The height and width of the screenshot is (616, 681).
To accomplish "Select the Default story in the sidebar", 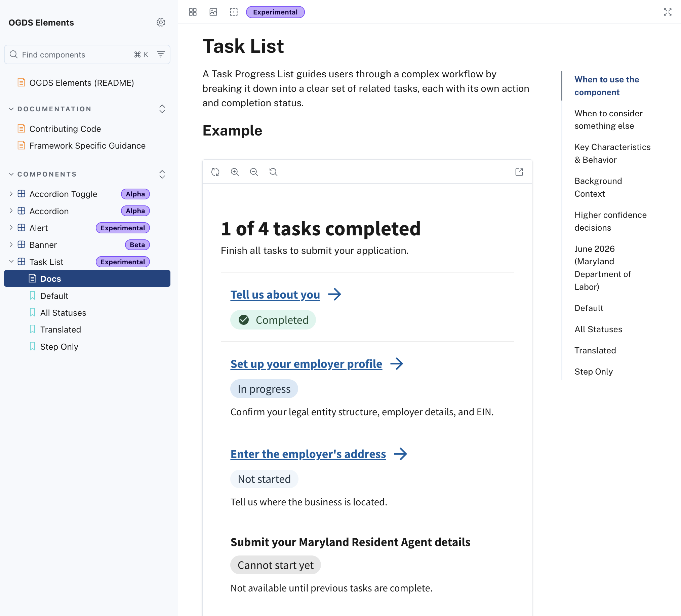I will (54, 296).
